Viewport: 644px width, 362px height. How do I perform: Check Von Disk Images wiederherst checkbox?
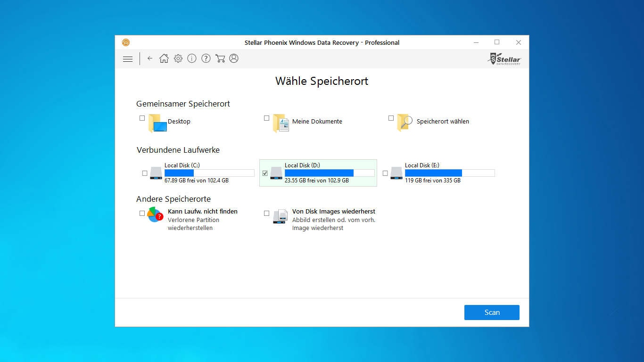pyautogui.click(x=266, y=213)
